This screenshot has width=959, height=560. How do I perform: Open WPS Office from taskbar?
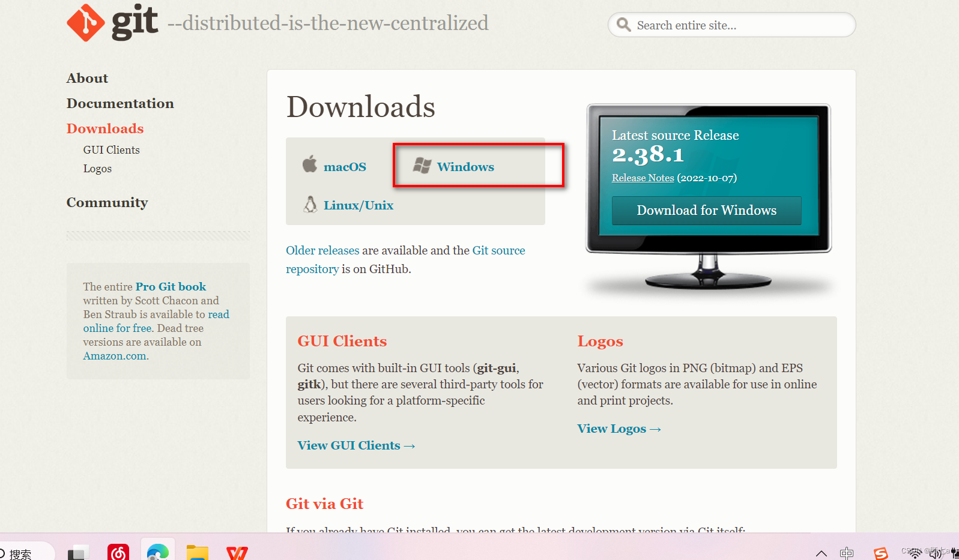(x=237, y=552)
